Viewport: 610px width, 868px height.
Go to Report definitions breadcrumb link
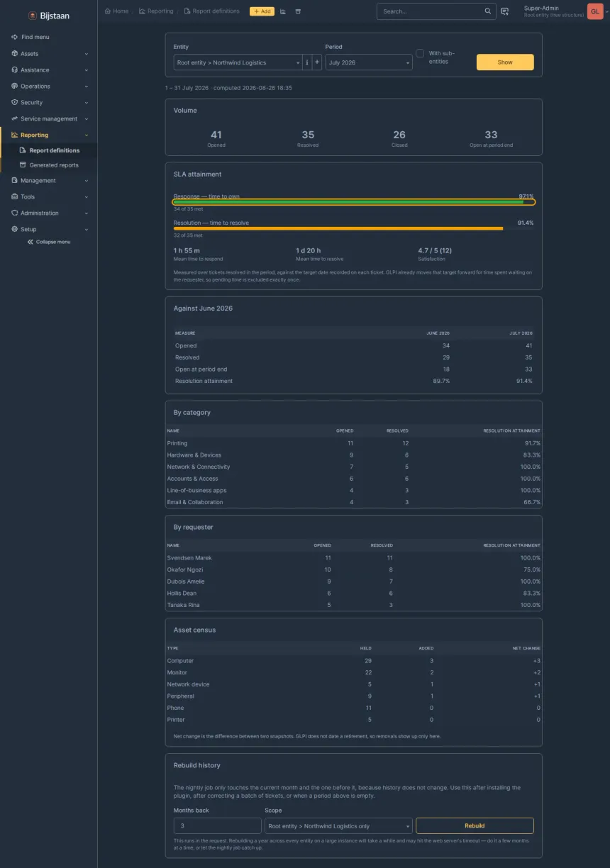(x=211, y=11)
